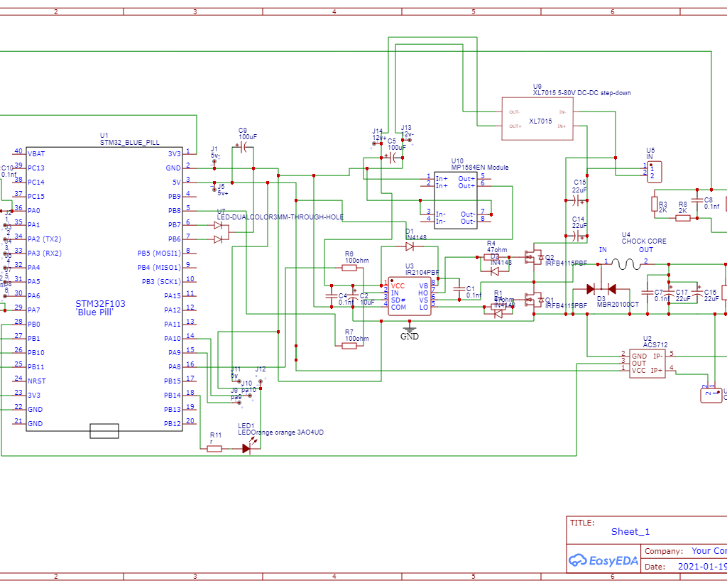The image size is (727, 588).
Task: Select the Q2 IRFB4115PBF MOSFET symbol
Action: (534, 257)
